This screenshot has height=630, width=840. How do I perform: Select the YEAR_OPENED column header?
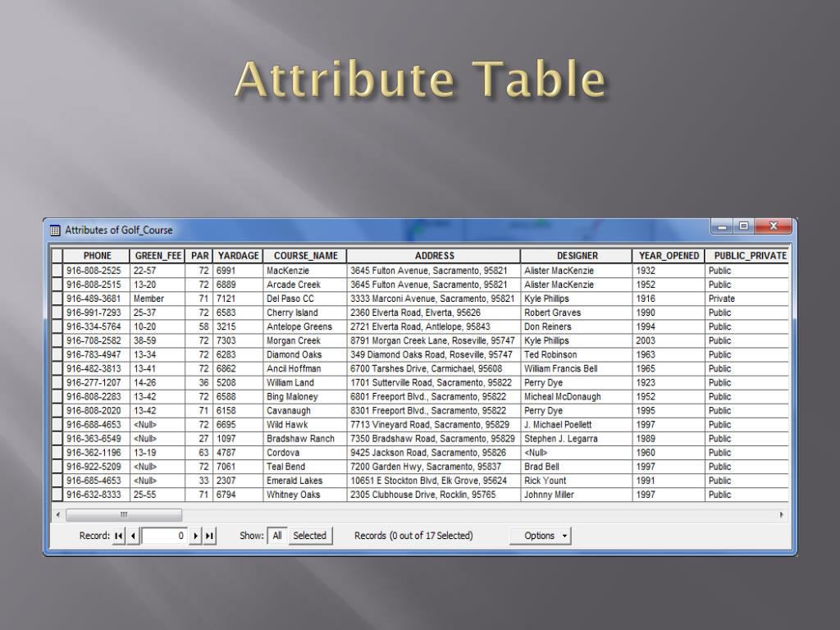(x=669, y=256)
